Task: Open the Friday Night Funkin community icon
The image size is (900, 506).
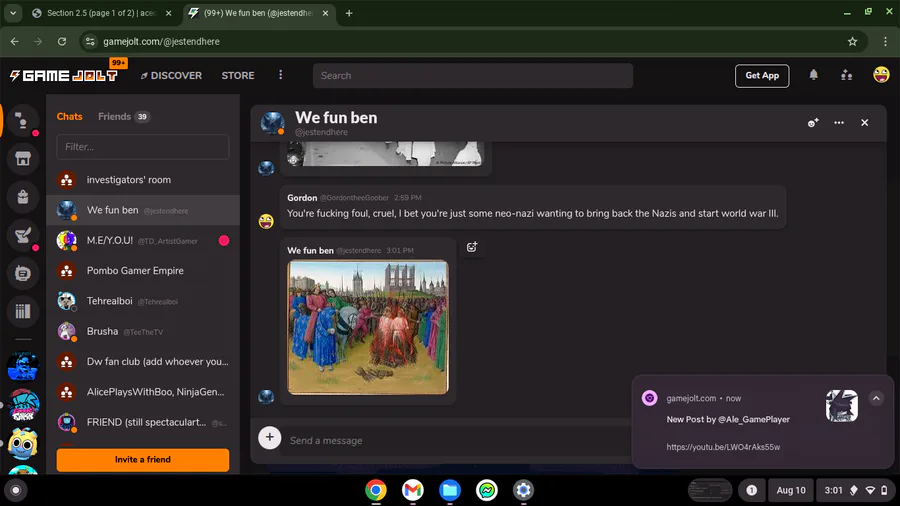Action: 23,405
